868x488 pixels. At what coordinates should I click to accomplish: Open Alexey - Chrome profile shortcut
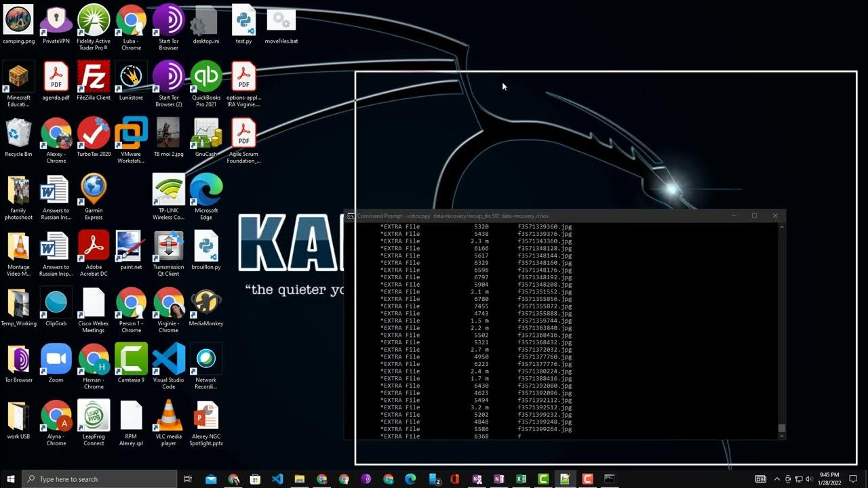(56, 140)
